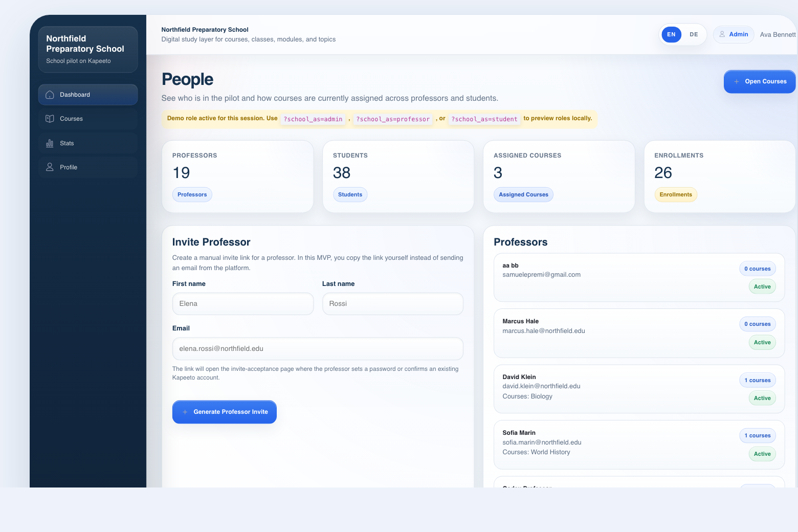Click the user icon in Admin badge

click(722, 34)
